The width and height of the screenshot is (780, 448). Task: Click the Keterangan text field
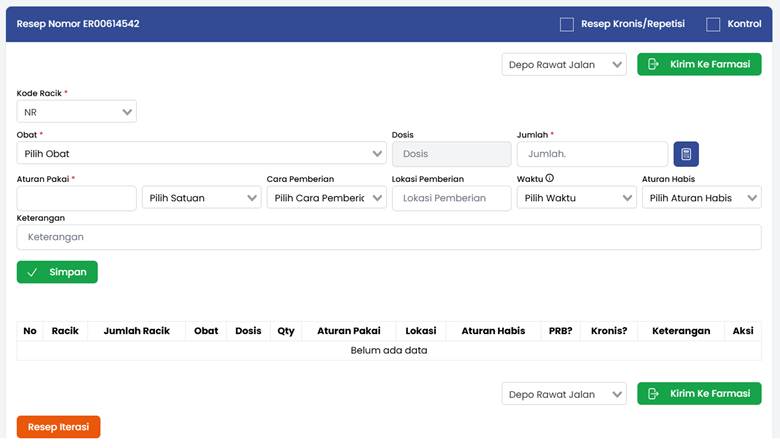pyautogui.click(x=389, y=237)
